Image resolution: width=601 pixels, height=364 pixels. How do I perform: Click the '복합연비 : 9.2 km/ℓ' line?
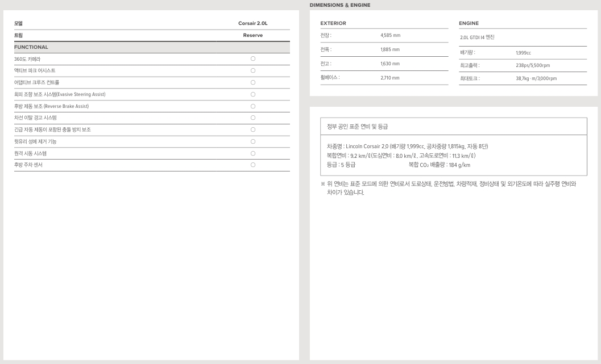[x=401, y=156]
